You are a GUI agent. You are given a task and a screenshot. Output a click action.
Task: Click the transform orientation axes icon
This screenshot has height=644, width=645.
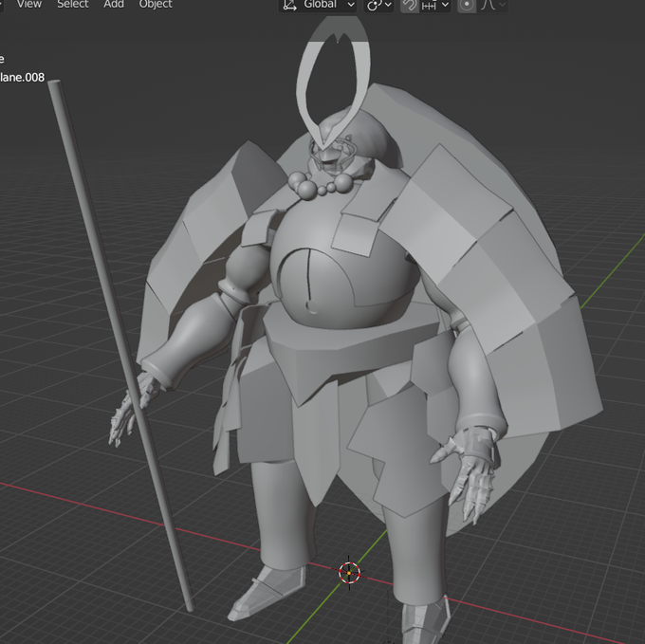290,5
